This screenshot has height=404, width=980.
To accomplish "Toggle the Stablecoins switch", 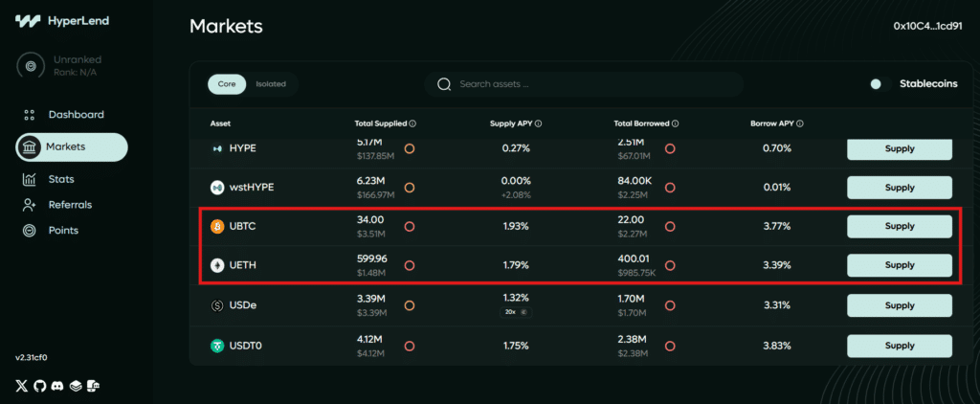I will pyautogui.click(x=880, y=84).
